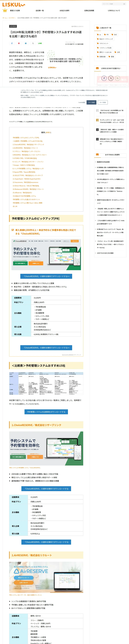Click the rank 3 badge in the sidebar ranking
Screen dimensions: 129x644
point(97,120)
